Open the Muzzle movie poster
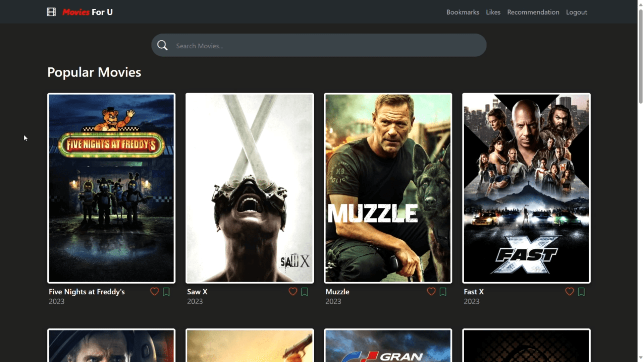Viewport: 644px width, 362px height. [x=388, y=188]
